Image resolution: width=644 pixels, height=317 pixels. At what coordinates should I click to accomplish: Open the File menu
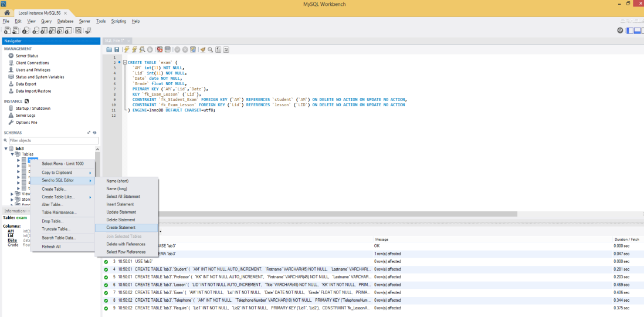tap(6, 21)
